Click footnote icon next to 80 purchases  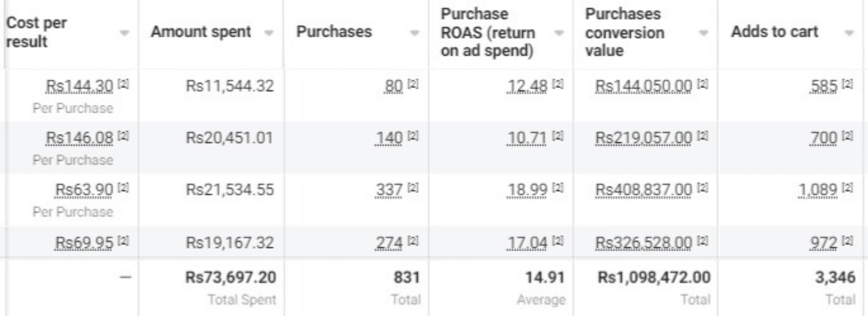coord(413,84)
